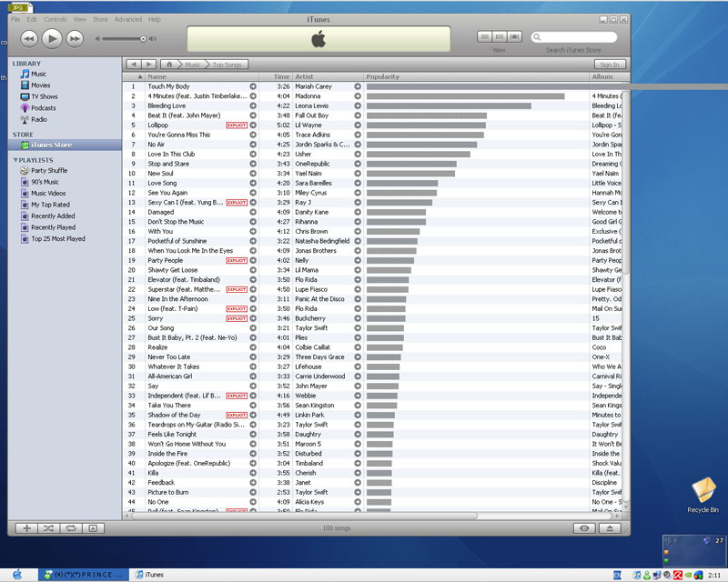Select Podcasts in the sidebar
The width and height of the screenshot is (728, 582).
pyautogui.click(x=43, y=107)
